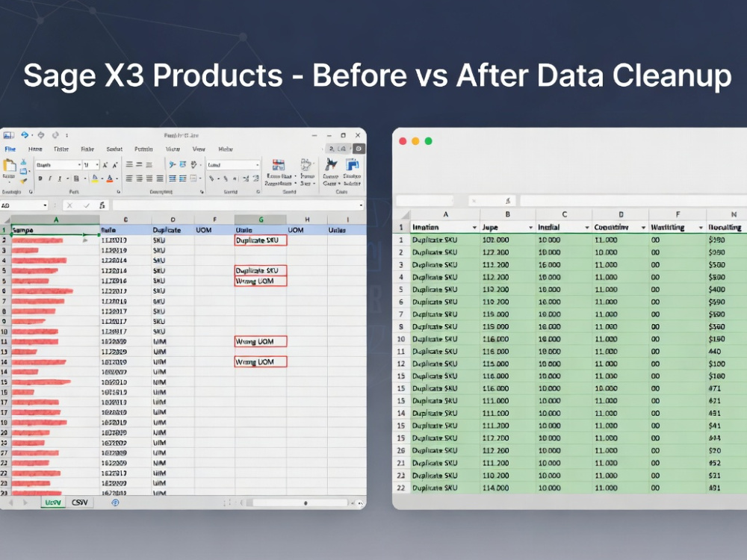This screenshot has height=560, width=747.
Task: Open filter dropdown on right window column A header
Action: coord(474,228)
